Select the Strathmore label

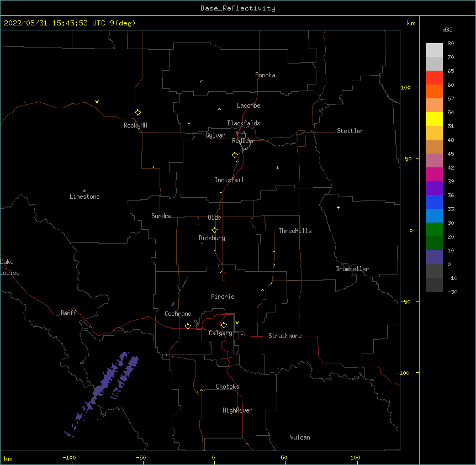point(285,336)
